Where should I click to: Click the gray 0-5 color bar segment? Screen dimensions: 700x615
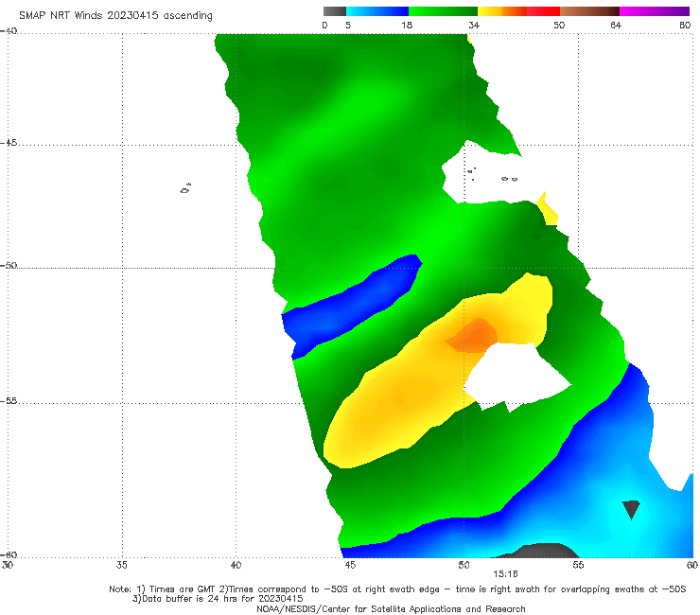(335, 11)
